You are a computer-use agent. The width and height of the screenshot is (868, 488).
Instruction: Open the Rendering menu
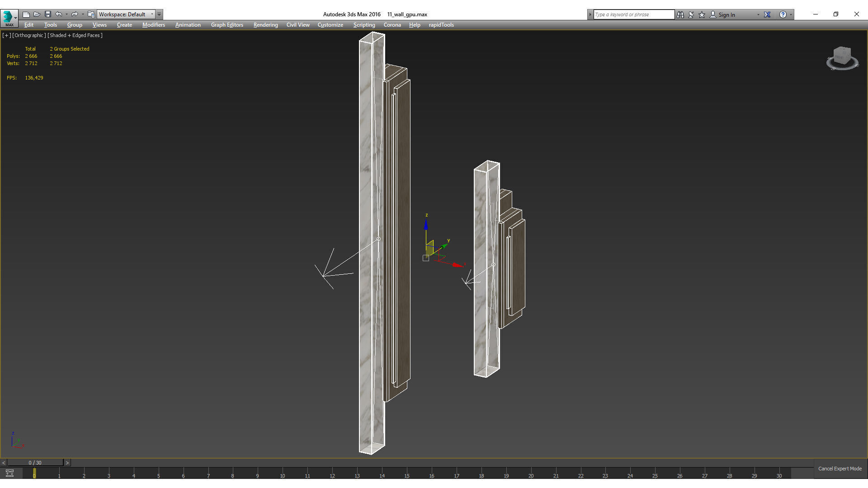pos(265,25)
